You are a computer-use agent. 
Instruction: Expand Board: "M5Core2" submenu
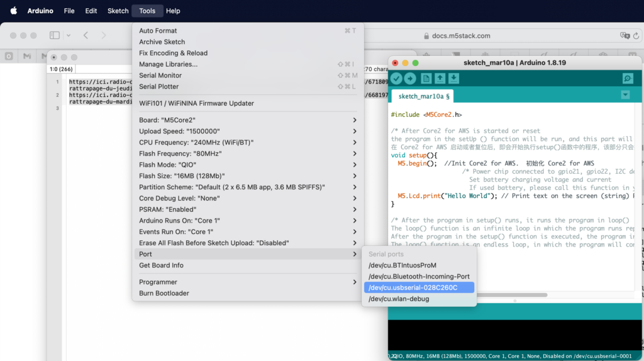coord(248,120)
